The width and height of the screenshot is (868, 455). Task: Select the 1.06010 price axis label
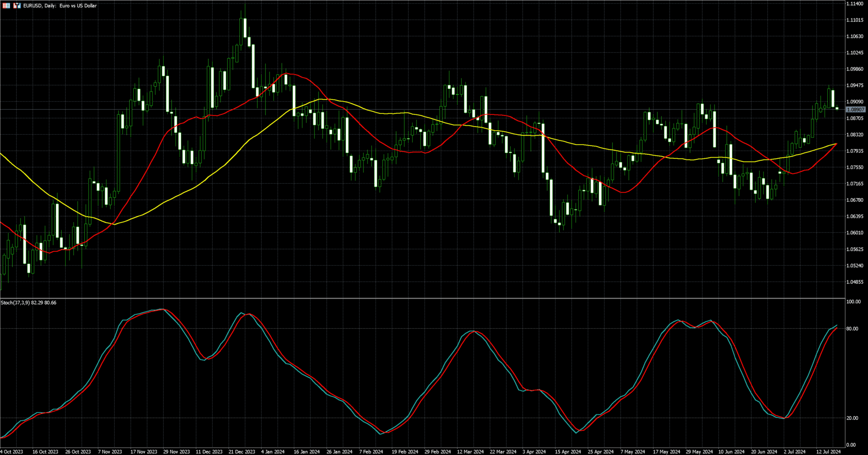tap(855, 232)
